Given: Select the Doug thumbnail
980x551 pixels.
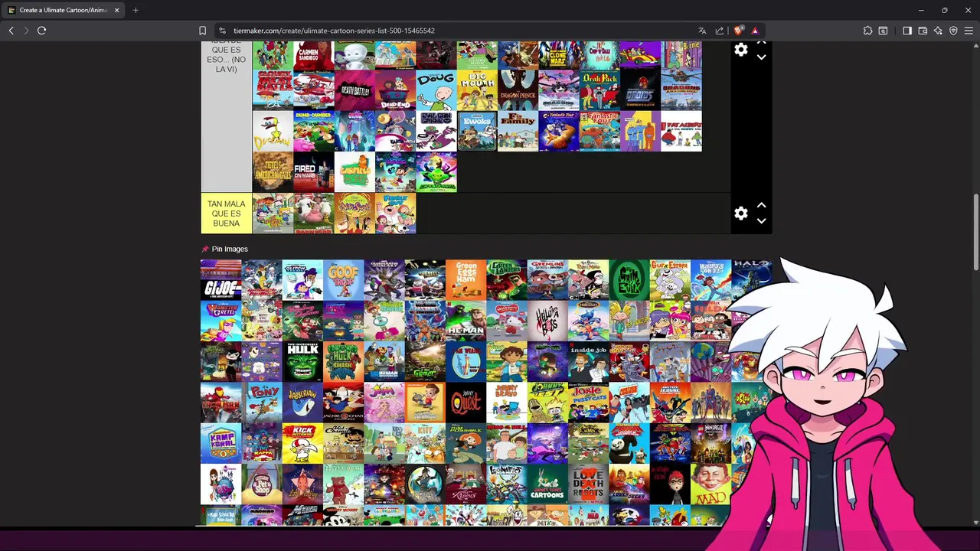Looking at the screenshot, I should 436,90.
